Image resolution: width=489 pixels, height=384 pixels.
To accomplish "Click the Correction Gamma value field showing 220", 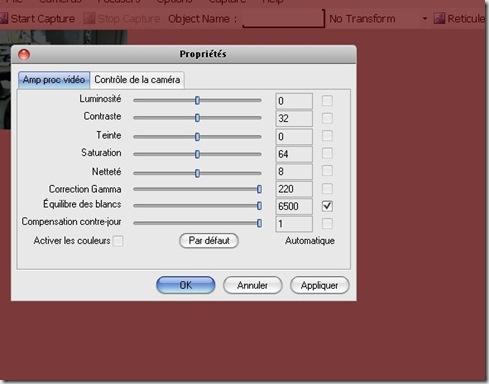I will pos(294,189).
